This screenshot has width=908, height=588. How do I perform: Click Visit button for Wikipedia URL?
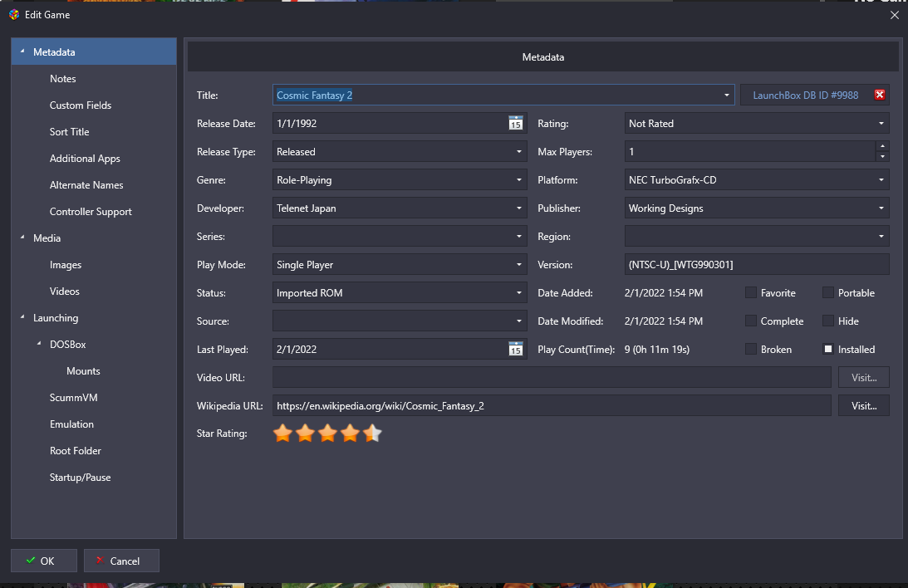click(x=863, y=405)
